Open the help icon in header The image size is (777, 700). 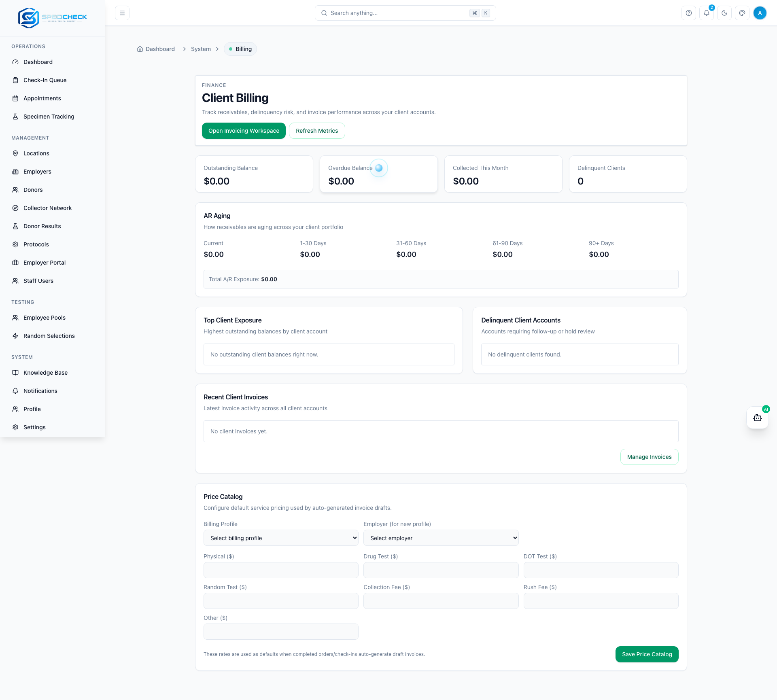(x=689, y=13)
